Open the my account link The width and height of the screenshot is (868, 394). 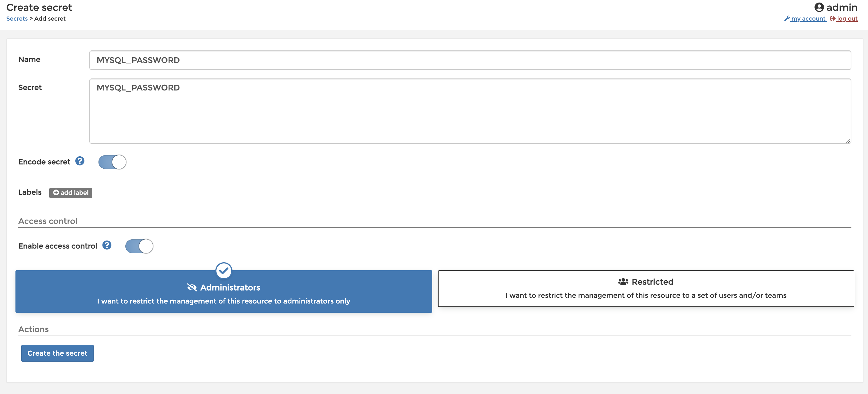pyautogui.click(x=808, y=19)
